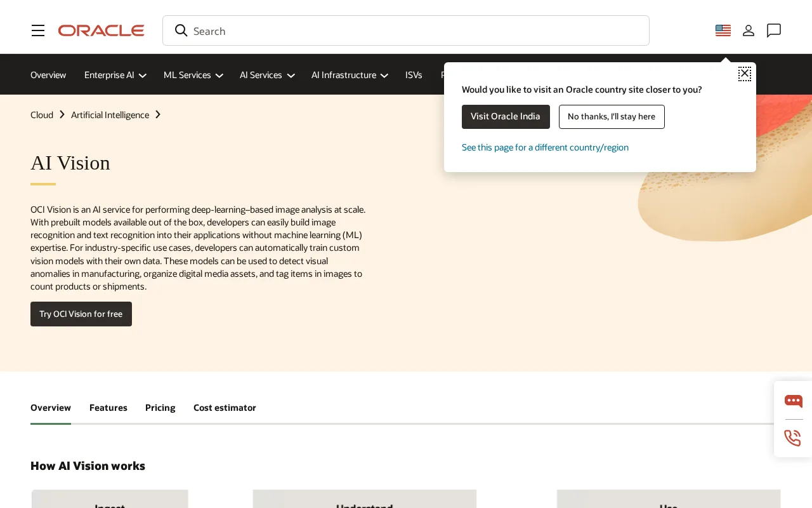
Task: Expand the AI Services menu
Action: (267, 75)
